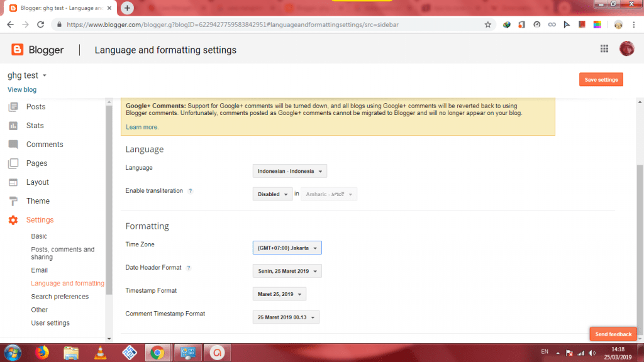Screen dimensions: 644x362
Task: Bookmark this page with star icon
Action: click(x=487, y=25)
